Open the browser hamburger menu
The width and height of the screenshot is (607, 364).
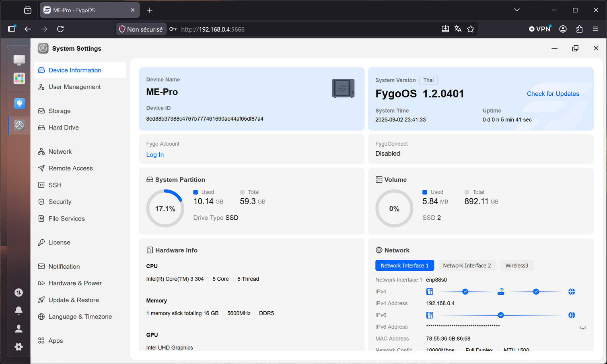point(596,29)
